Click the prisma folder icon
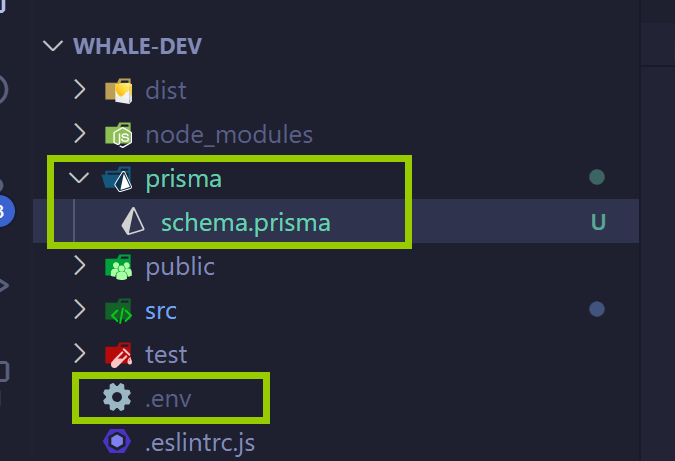 (119, 180)
